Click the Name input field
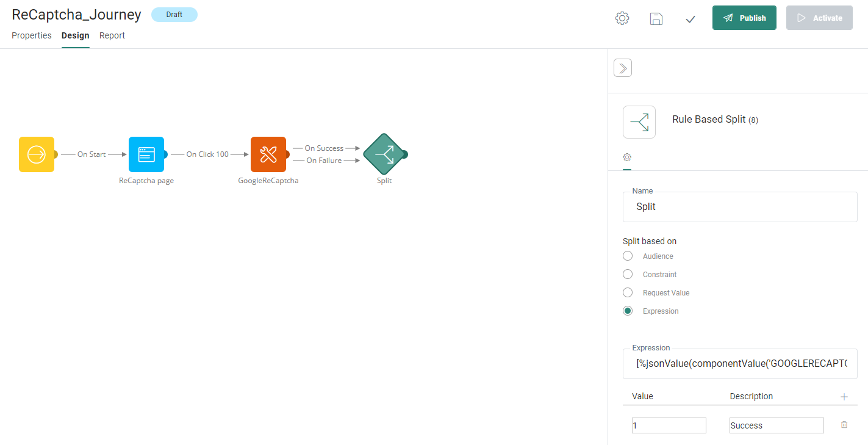868x445 pixels. click(740, 207)
